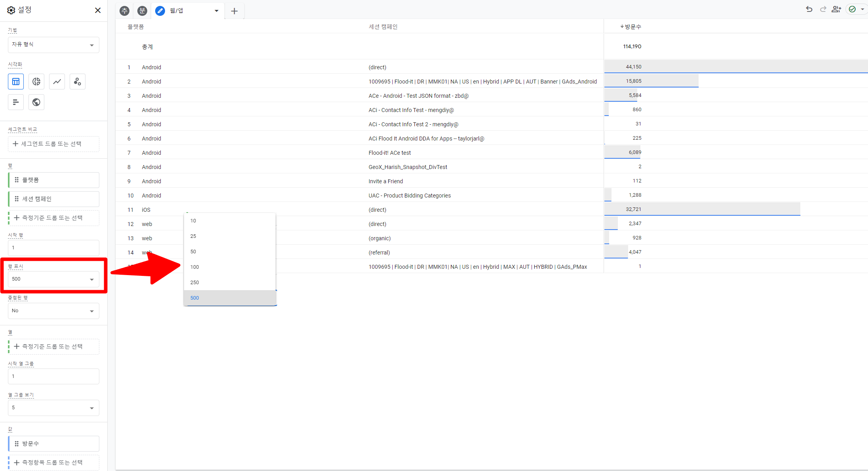Select the geo map visualization icon
The height and width of the screenshot is (471, 868).
click(36, 102)
